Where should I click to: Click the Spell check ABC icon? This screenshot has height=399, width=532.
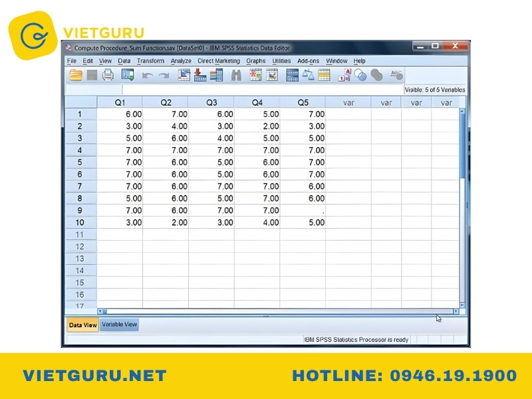pyautogui.click(x=396, y=74)
